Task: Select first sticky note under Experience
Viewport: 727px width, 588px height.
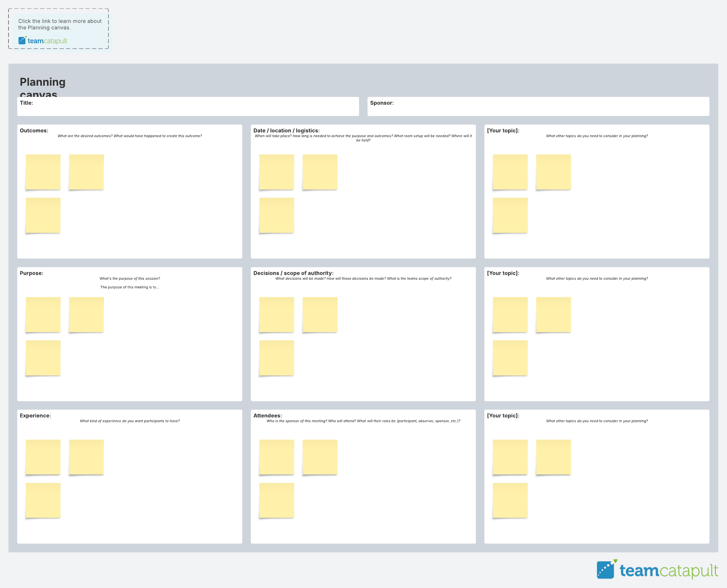Action: (x=43, y=457)
